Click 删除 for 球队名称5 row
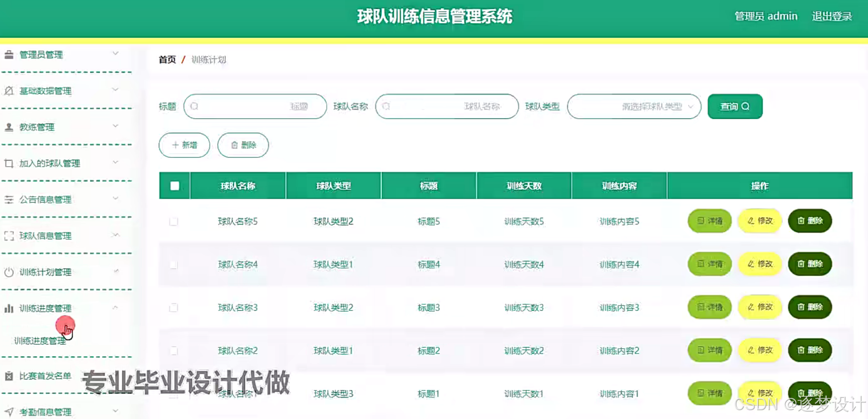The width and height of the screenshot is (868, 419). [810, 221]
